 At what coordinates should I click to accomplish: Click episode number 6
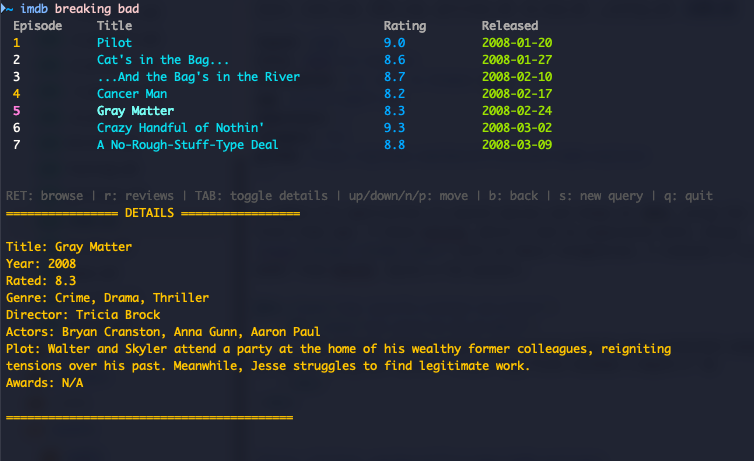pos(16,128)
